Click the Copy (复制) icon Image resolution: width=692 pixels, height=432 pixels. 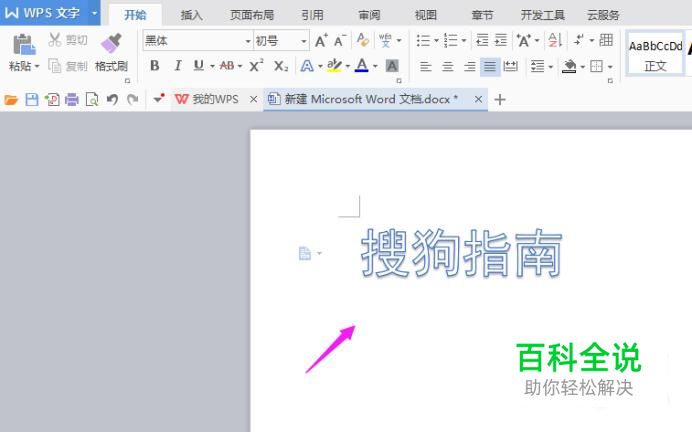click(x=55, y=66)
